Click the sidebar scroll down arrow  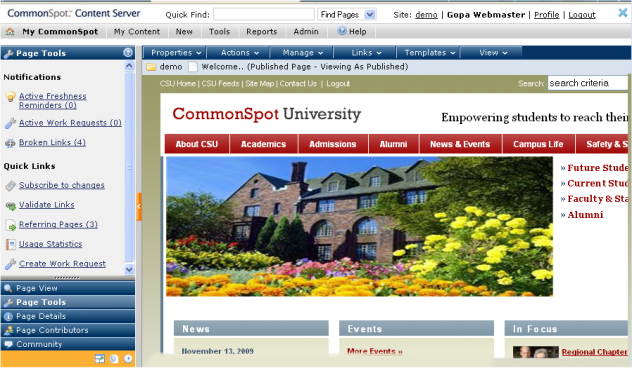(x=129, y=269)
